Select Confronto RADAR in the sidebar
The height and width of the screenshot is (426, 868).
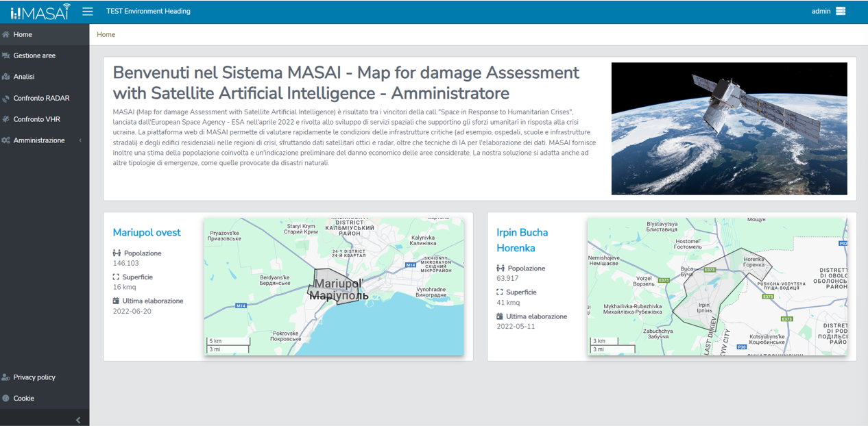pos(45,98)
